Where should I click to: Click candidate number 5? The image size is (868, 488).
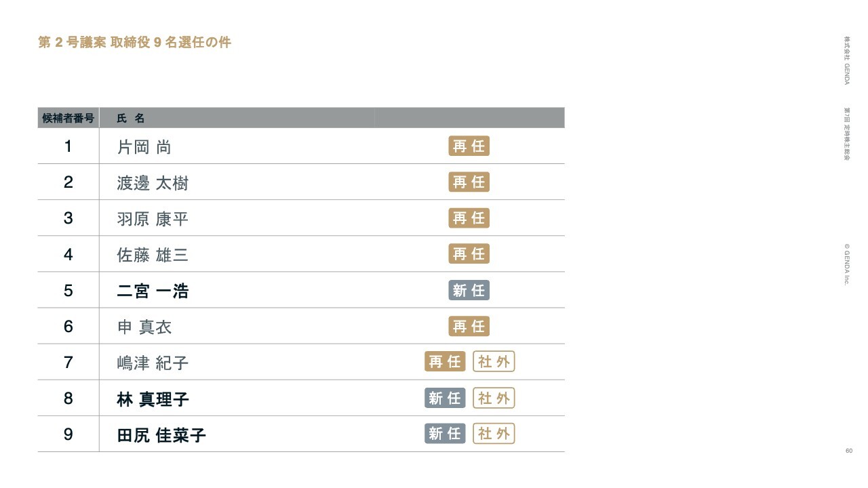[68, 290]
